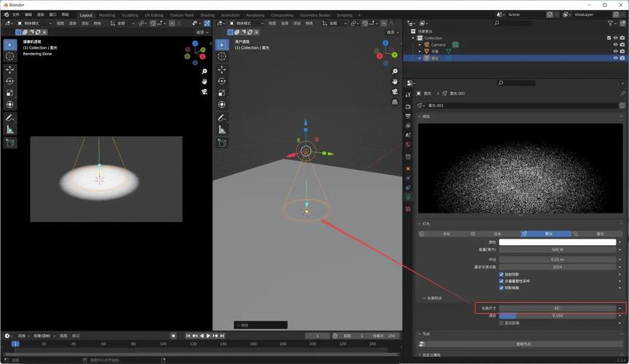This screenshot has width=629, height=364.
Task: Switch to the Modeling workspace tab
Action: [x=106, y=15]
